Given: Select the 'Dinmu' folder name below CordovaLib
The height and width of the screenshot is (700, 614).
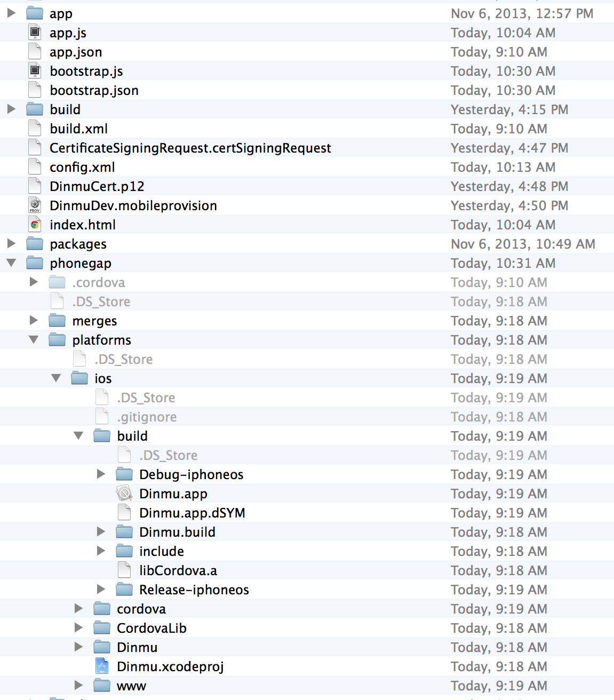Looking at the screenshot, I should click(x=137, y=647).
